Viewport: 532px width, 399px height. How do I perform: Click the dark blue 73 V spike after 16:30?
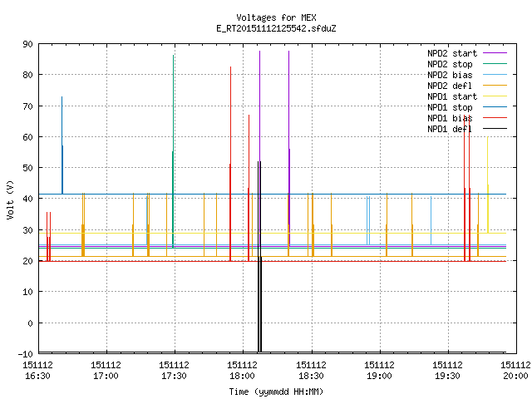point(62,146)
